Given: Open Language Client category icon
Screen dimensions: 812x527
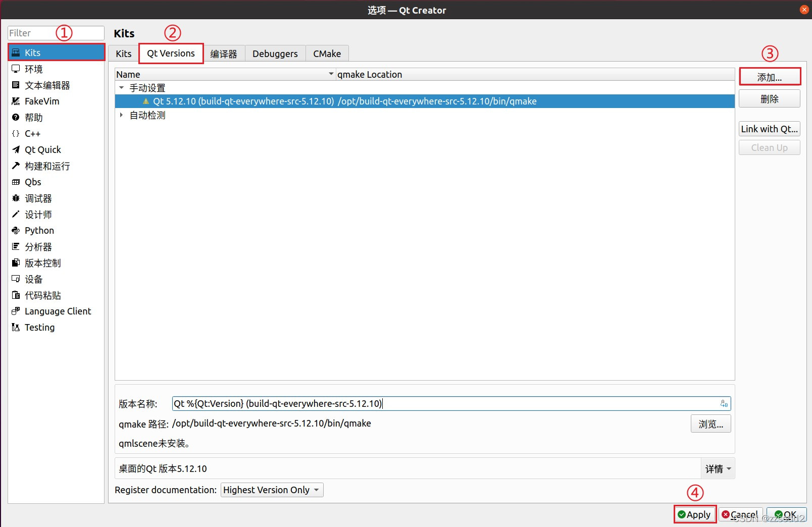Looking at the screenshot, I should (x=16, y=311).
